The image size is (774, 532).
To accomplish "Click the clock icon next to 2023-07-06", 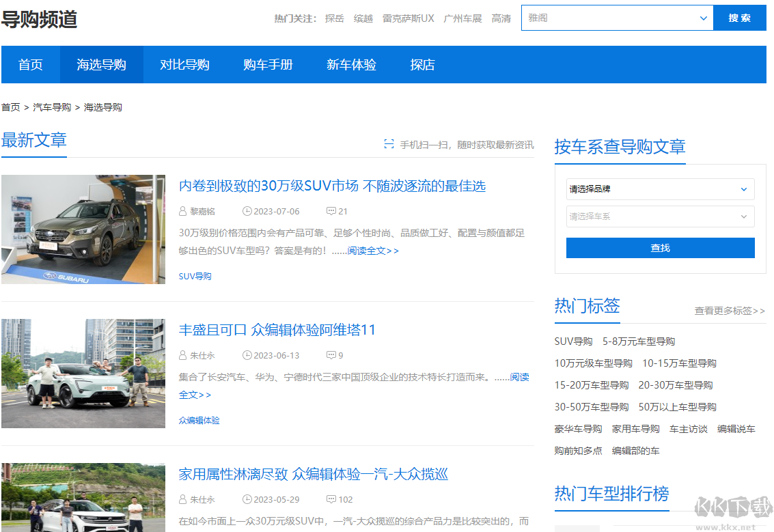I will (247, 211).
